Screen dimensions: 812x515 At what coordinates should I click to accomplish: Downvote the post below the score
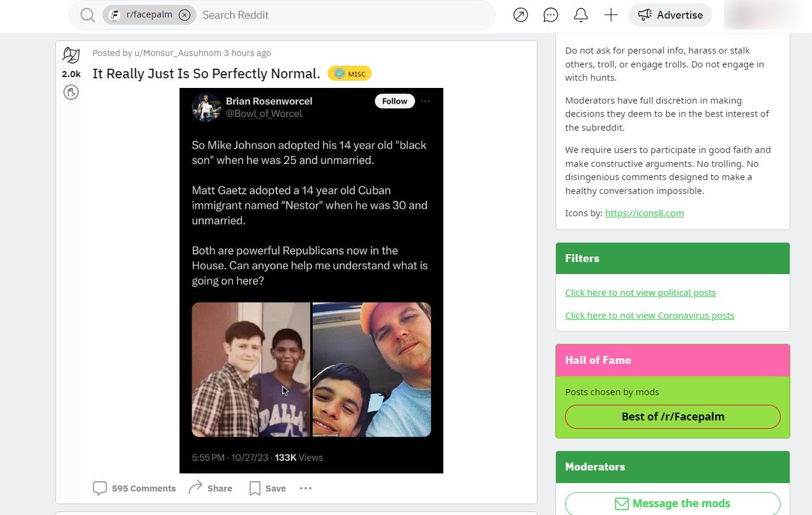pyautogui.click(x=71, y=93)
